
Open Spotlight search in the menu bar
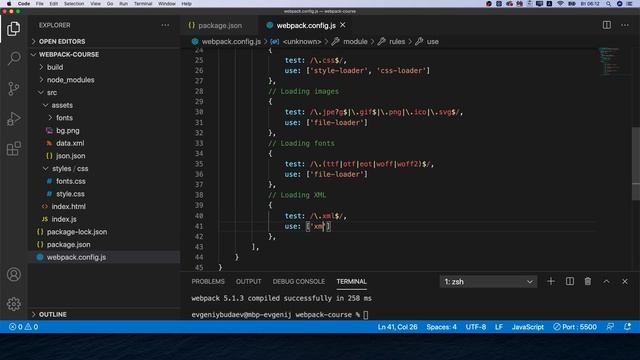608,4
